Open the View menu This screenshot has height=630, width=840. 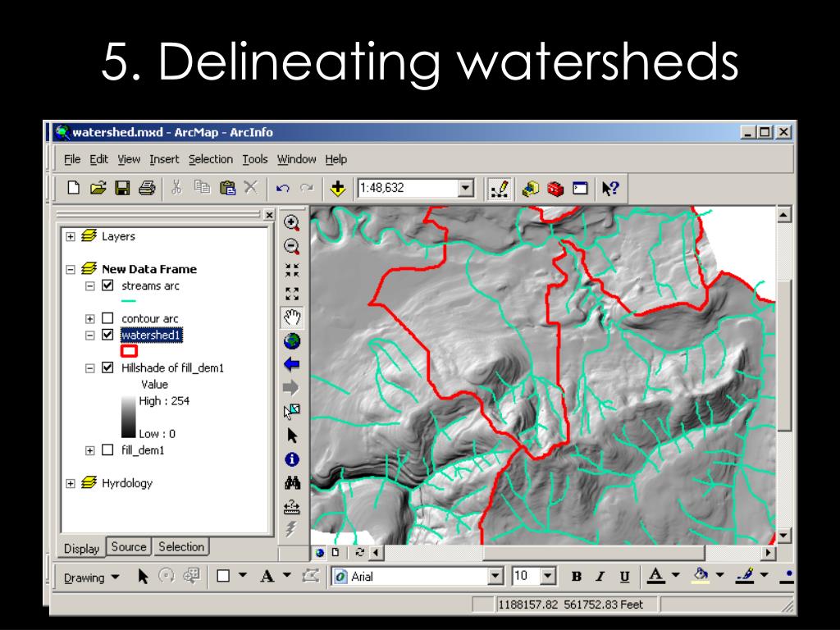tap(129, 159)
